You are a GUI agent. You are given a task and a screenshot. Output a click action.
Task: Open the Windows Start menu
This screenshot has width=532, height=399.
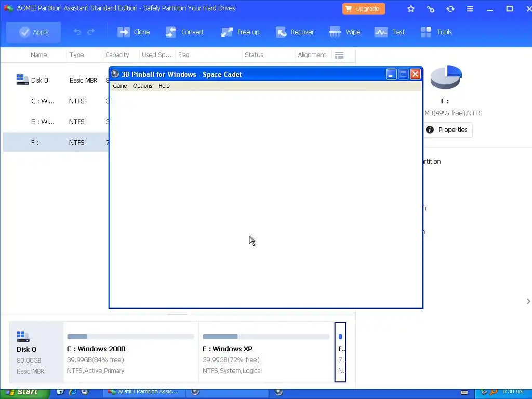click(x=24, y=393)
